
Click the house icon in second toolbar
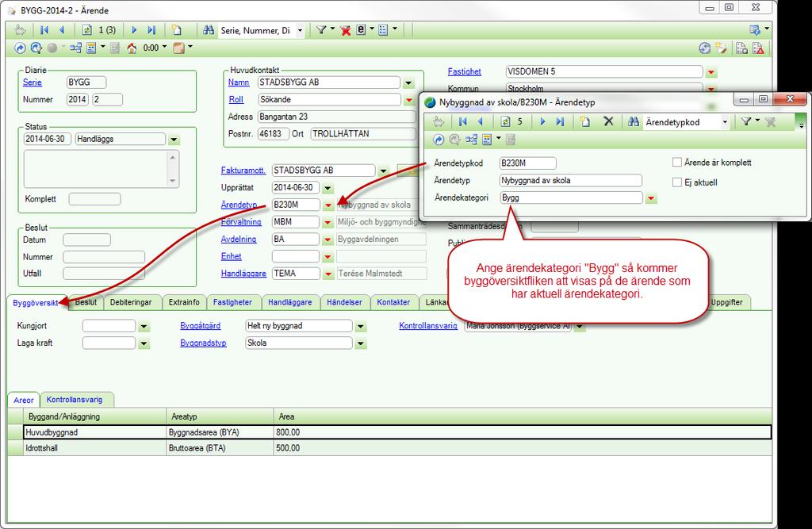tap(132, 48)
